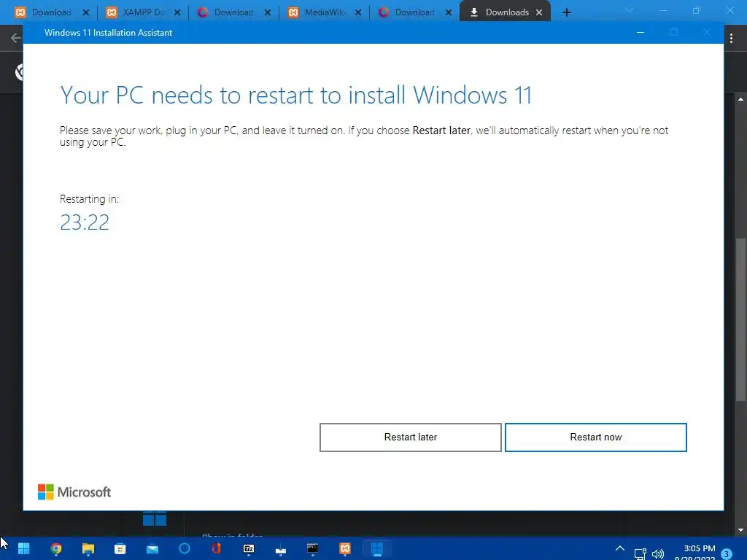Open the Mail app on taskbar
The image size is (747, 560).
pos(152,548)
